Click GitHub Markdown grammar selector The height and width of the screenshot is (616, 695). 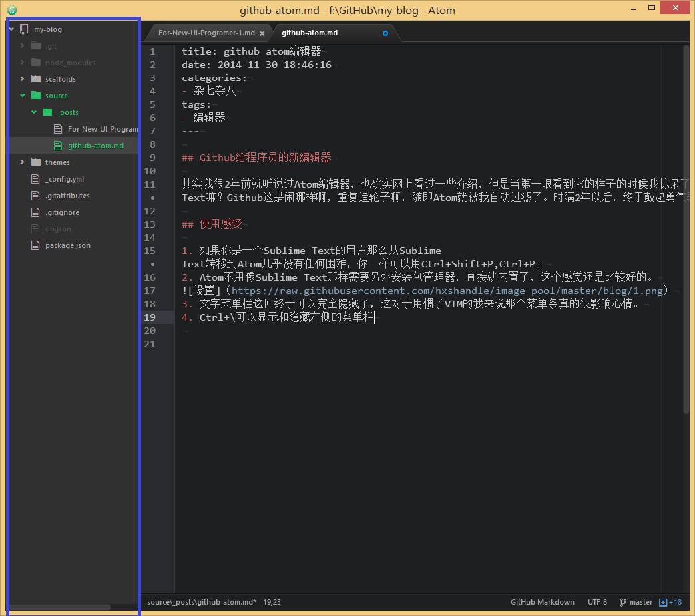click(542, 602)
